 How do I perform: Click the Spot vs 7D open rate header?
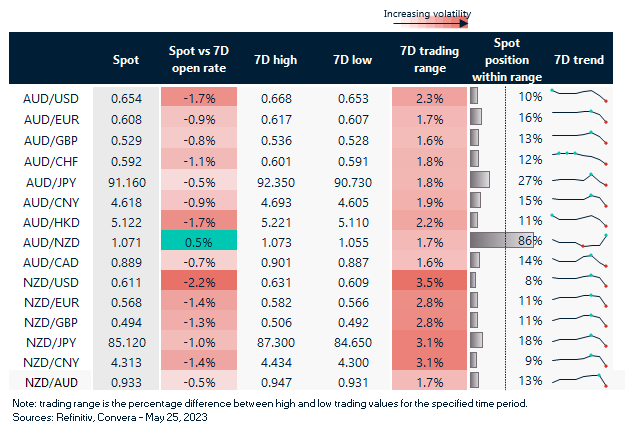pos(198,60)
